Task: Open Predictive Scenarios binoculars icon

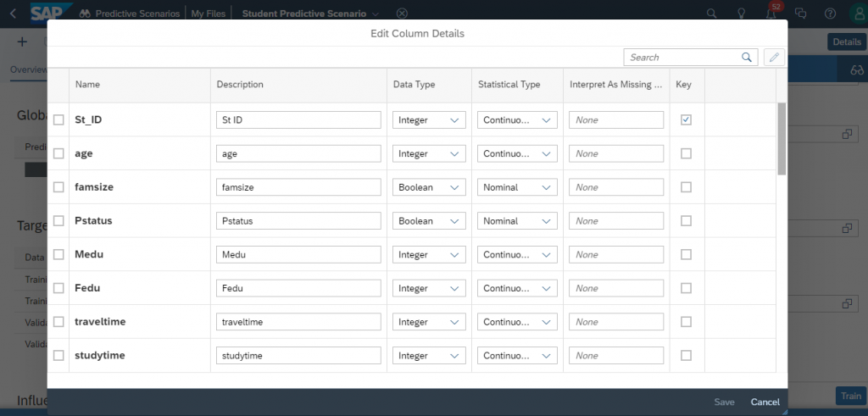Action: point(85,14)
